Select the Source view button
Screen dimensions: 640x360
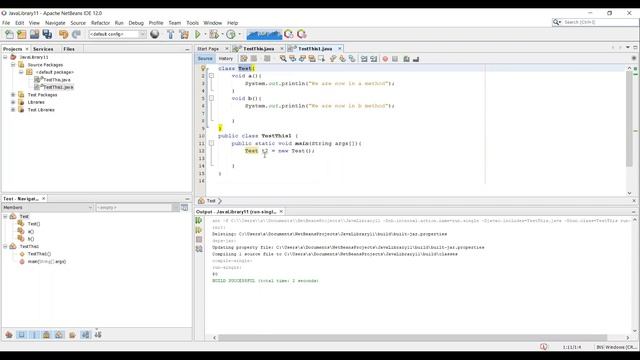click(x=205, y=59)
